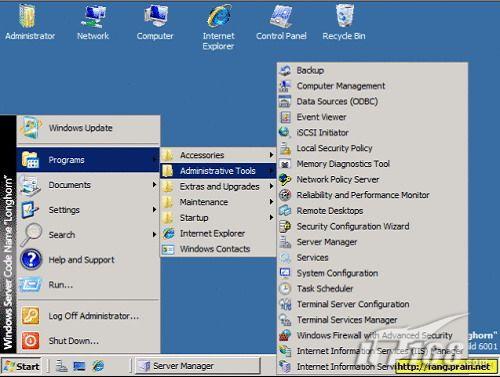Open Terminal Services Manager

coord(372,320)
